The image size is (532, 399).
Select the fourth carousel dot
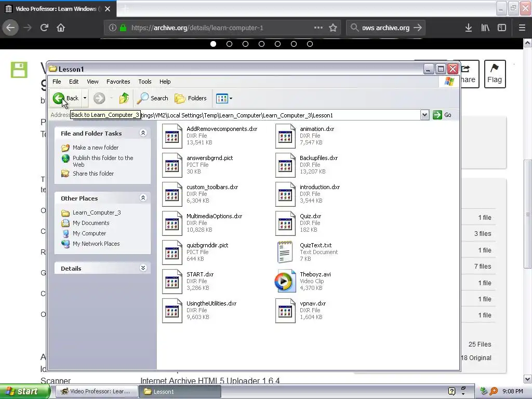[x=262, y=44]
